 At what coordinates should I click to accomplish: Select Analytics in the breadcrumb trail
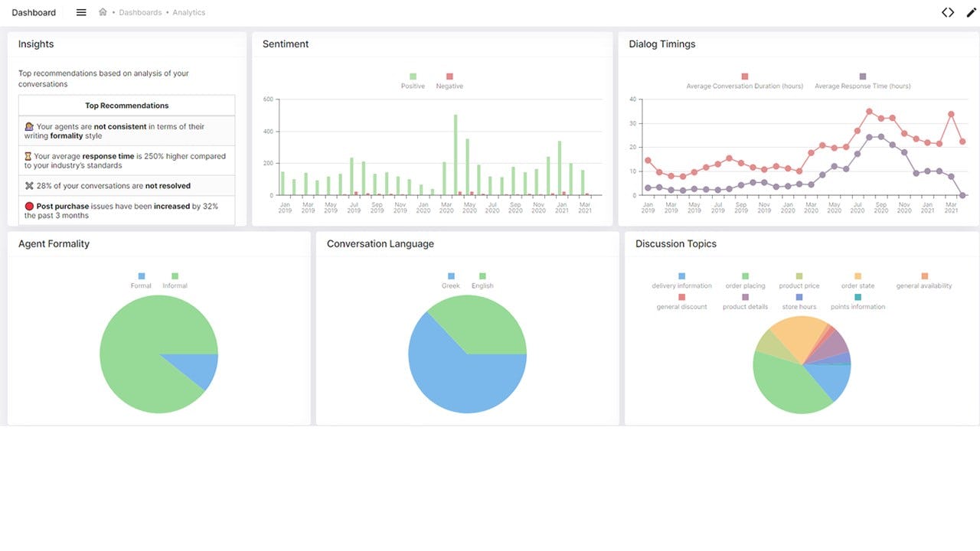[x=189, y=12]
